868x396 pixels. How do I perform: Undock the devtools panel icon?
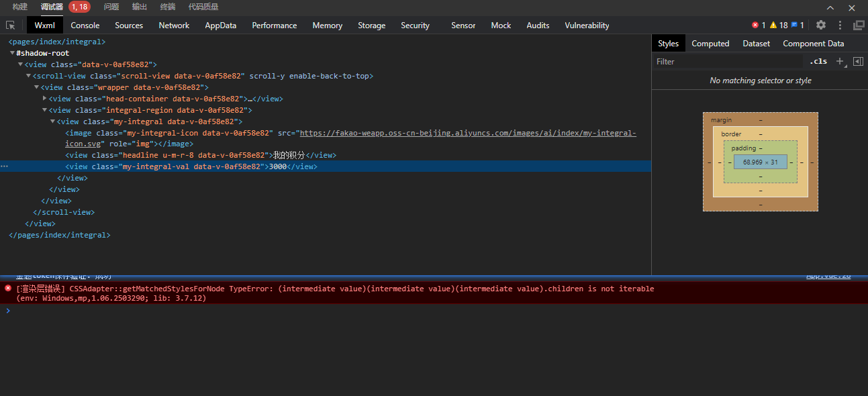point(859,25)
